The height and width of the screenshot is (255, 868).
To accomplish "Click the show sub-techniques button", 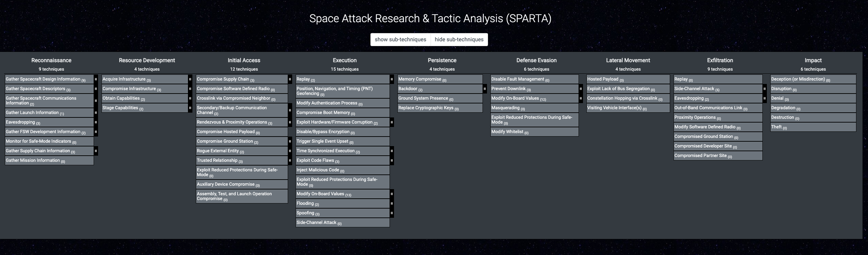I will pos(400,40).
